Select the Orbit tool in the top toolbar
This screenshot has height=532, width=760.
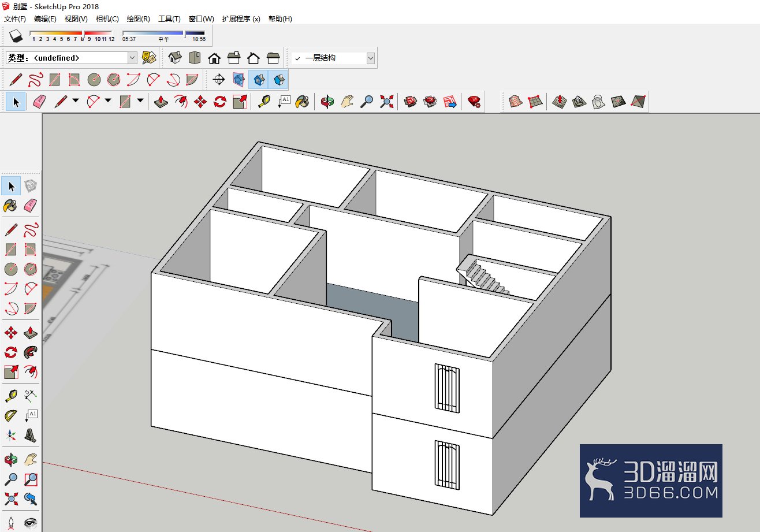(327, 102)
